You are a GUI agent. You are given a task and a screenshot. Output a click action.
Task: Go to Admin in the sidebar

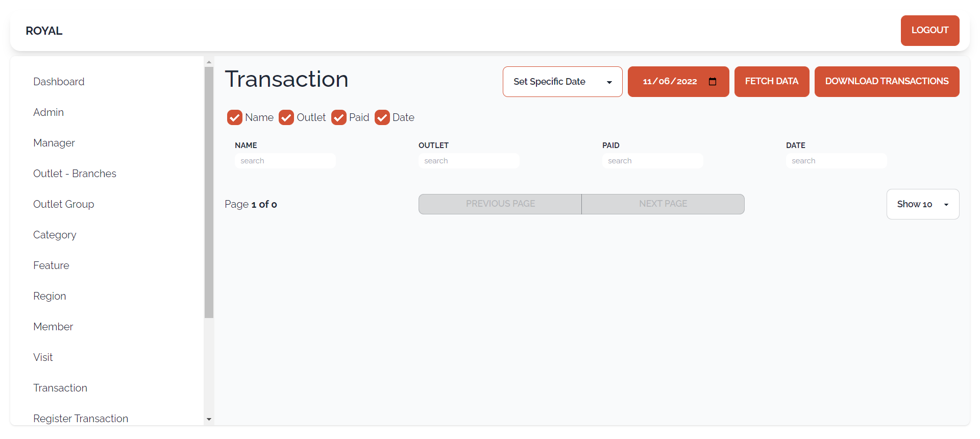(x=48, y=112)
